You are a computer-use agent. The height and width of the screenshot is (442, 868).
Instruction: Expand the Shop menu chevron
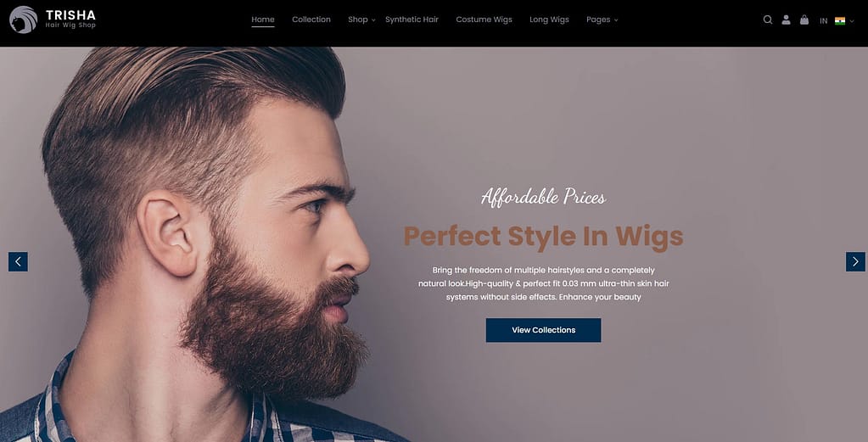(373, 20)
